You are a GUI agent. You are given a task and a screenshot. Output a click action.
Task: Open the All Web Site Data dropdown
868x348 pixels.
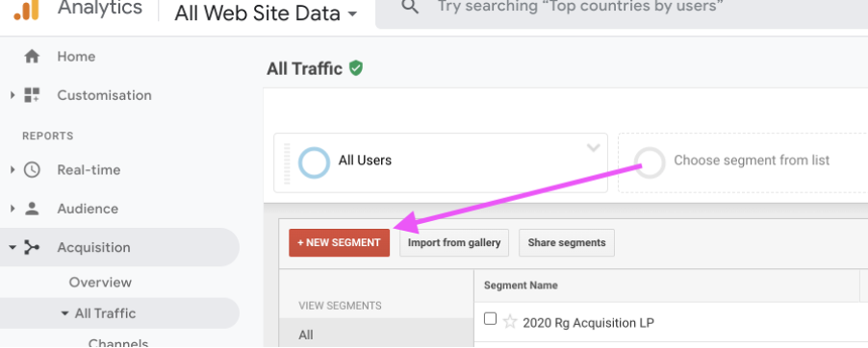pos(266,12)
